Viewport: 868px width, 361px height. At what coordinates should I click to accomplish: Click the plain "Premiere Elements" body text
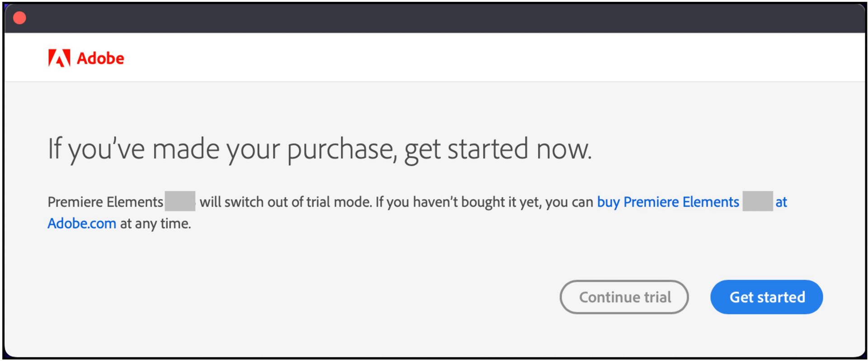coord(105,202)
